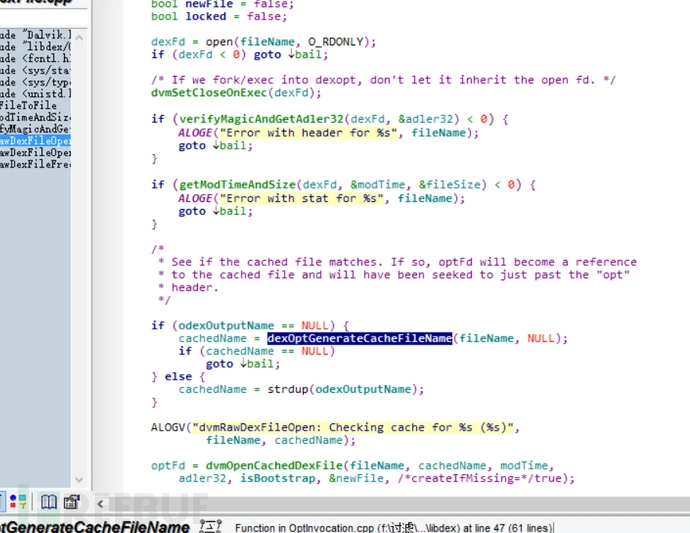Click the fork/exec into dexopt comment line
This screenshot has height=533, width=690.
pos(383,80)
